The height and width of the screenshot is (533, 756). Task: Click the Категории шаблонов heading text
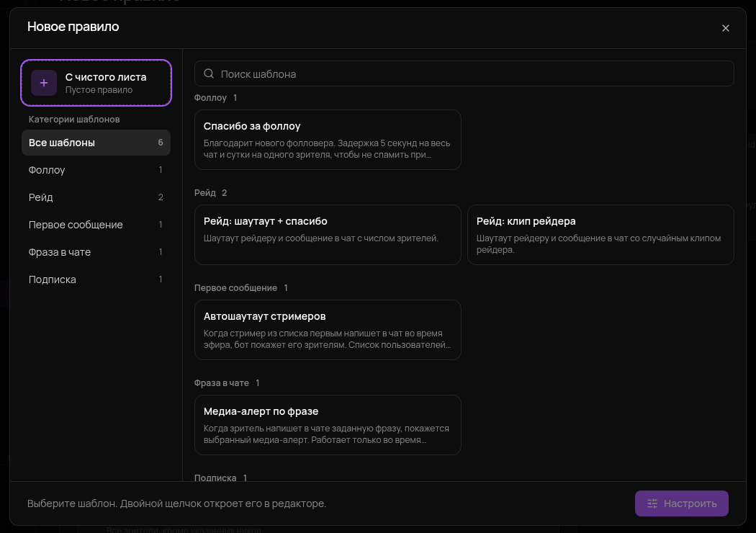[x=74, y=119]
